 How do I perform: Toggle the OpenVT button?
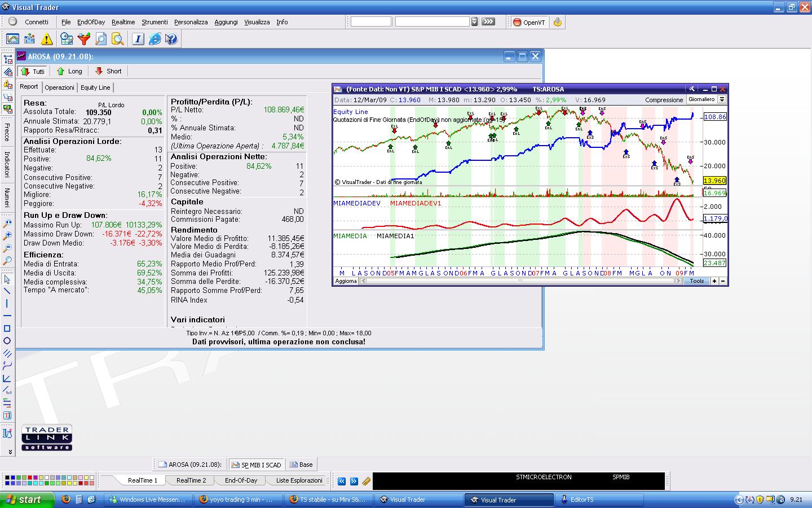pyautogui.click(x=529, y=22)
